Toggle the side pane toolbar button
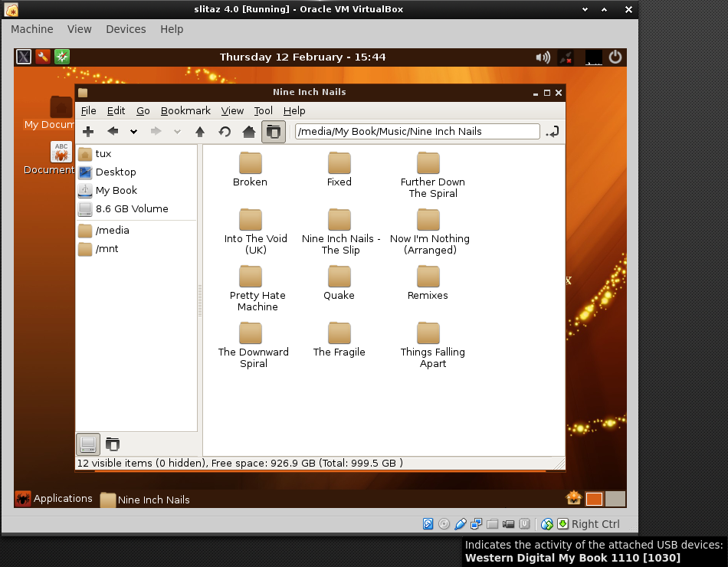Image resolution: width=728 pixels, height=567 pixels. pyautogui.click(x=273, y=132)
